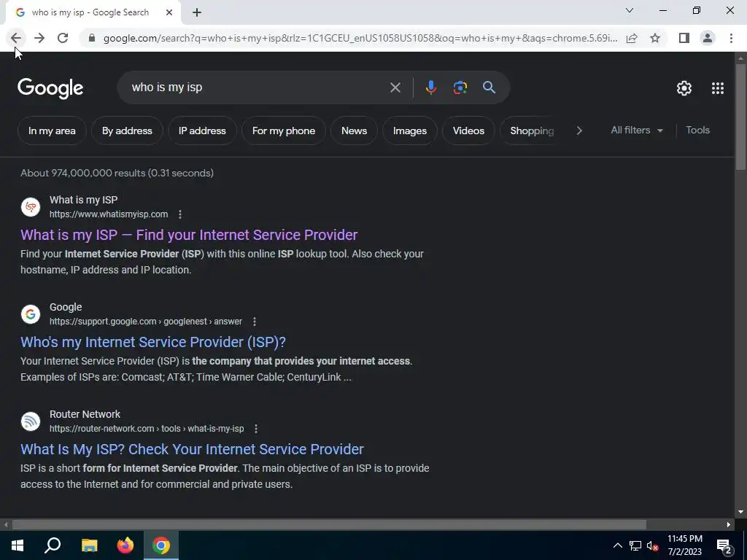Image resolution: width=747 pixels, height=560 pixels.
Task: Open the taskbar clock showing 11:45 PM
Action: (684, 545)
